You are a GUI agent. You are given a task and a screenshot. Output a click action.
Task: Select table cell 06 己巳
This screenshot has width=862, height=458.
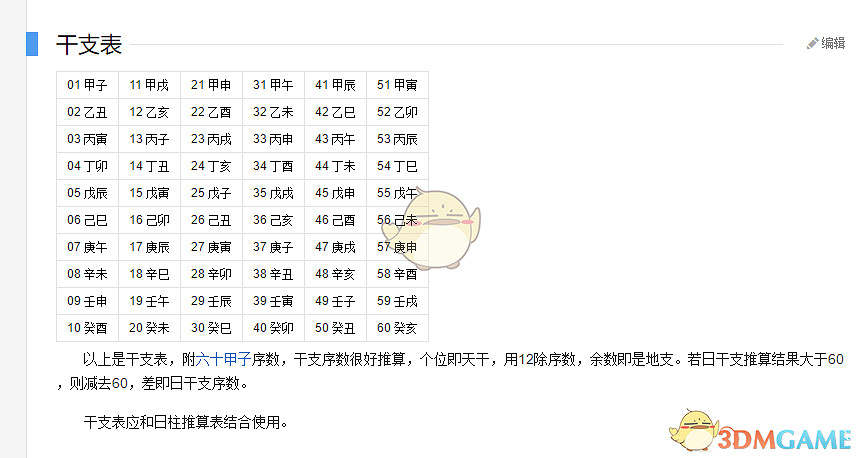coord(87,220)
